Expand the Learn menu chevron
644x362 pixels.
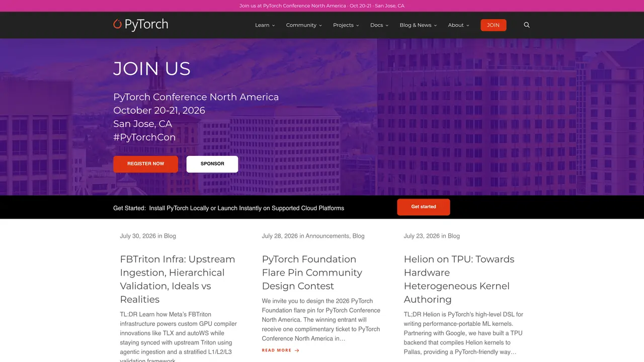tap(273, 26)
